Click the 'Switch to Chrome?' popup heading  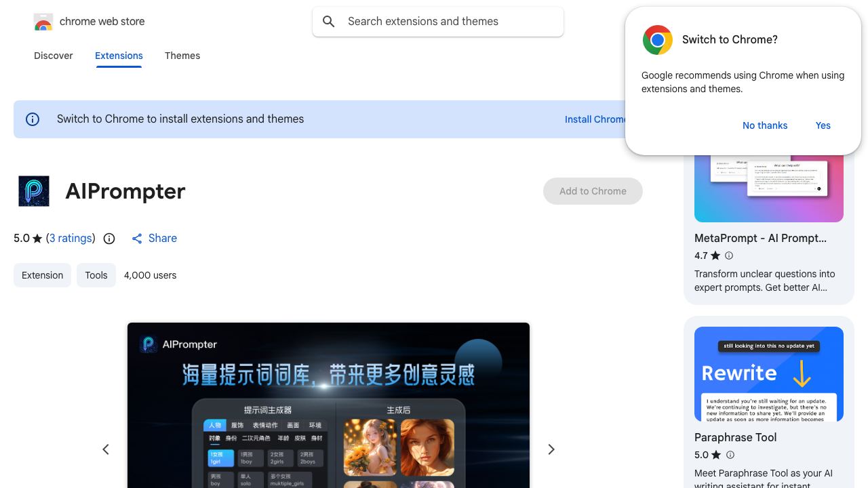click(x=730, y=40)
